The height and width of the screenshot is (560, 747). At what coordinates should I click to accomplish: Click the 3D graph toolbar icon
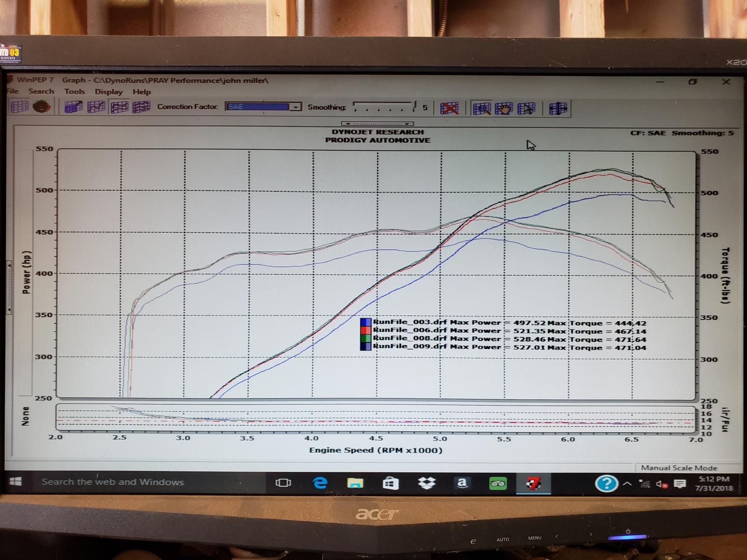(73, 107)
